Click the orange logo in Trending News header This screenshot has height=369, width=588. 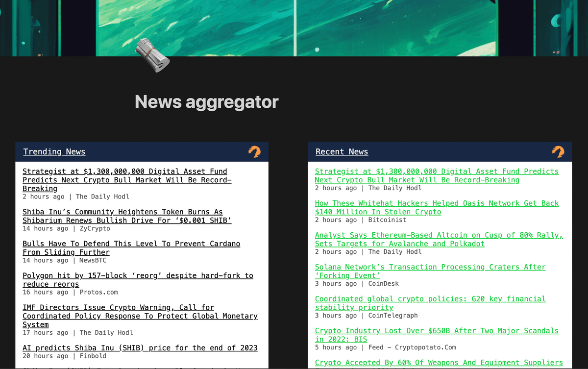(x=254, y=152)
